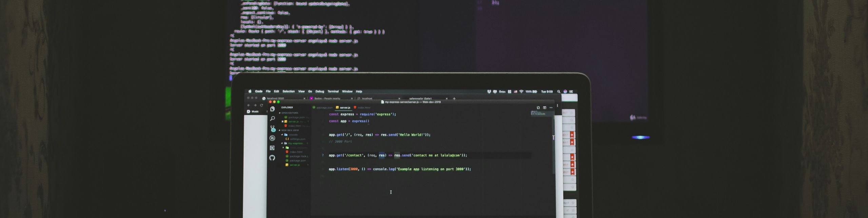Switch to the localhost:3000 browser tab

click(283, 99)
